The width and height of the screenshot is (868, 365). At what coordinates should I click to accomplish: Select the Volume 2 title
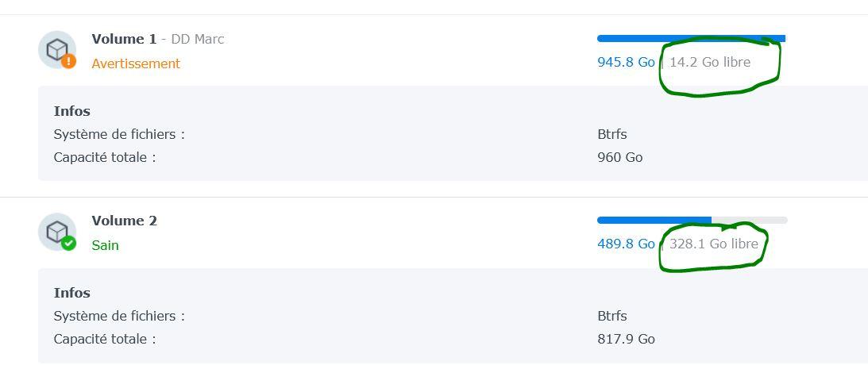(x=125, y=221)
